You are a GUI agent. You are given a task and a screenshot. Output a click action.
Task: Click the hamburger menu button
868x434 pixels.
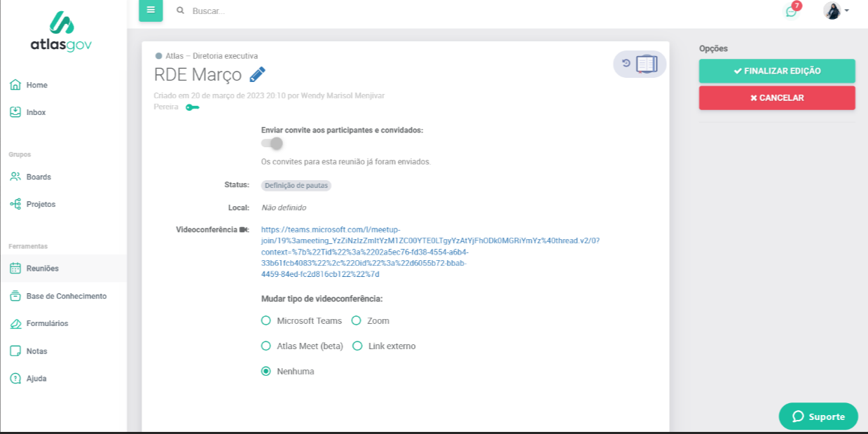click(x=151, y=11)
